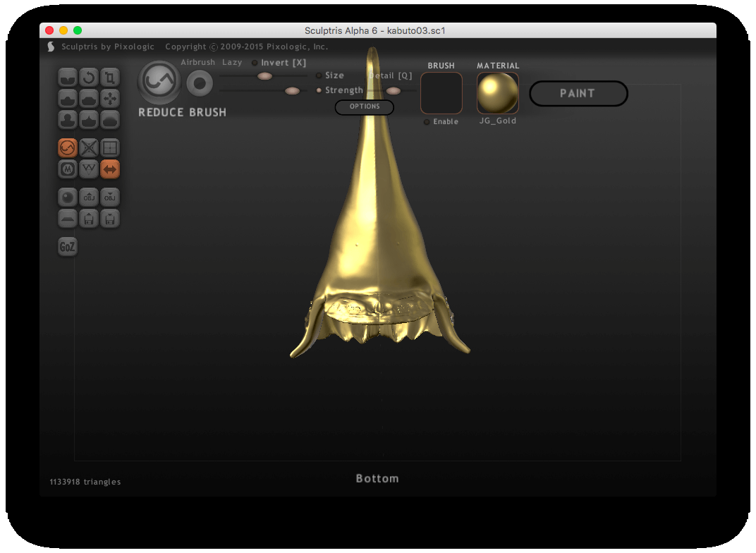Select the Mask tool icon
Screen dimensions: 756x553
(68, 169)
